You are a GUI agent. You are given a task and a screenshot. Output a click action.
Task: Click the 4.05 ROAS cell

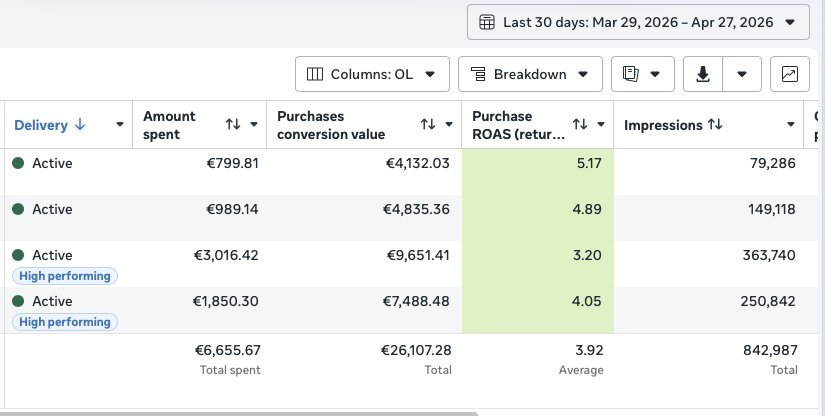(x=538, y=310)
